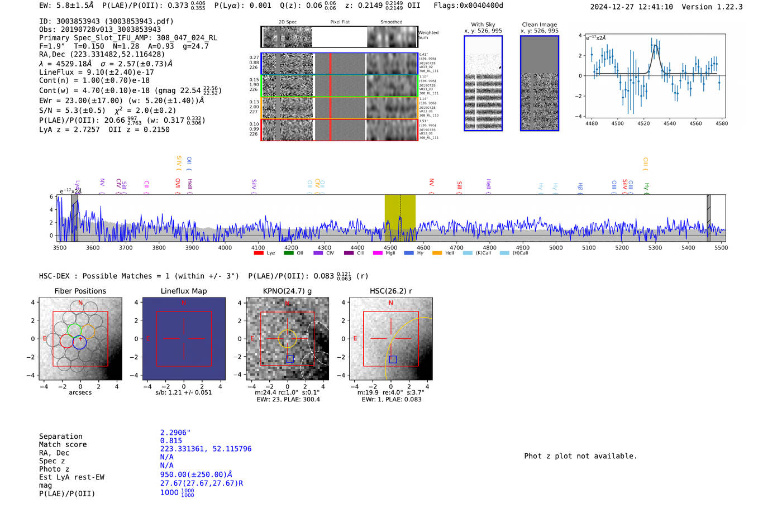Click the Est LyA rest-EW 950.00(±250.00)Å value

pos(196,475)
